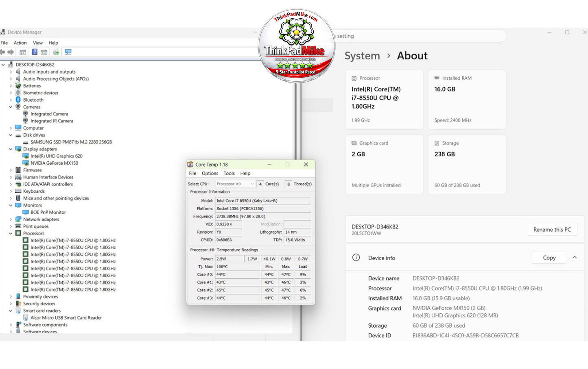The image size is (588, 369).
Task: Collapse the Monitors tree node
Action: (x=11, y=205)
